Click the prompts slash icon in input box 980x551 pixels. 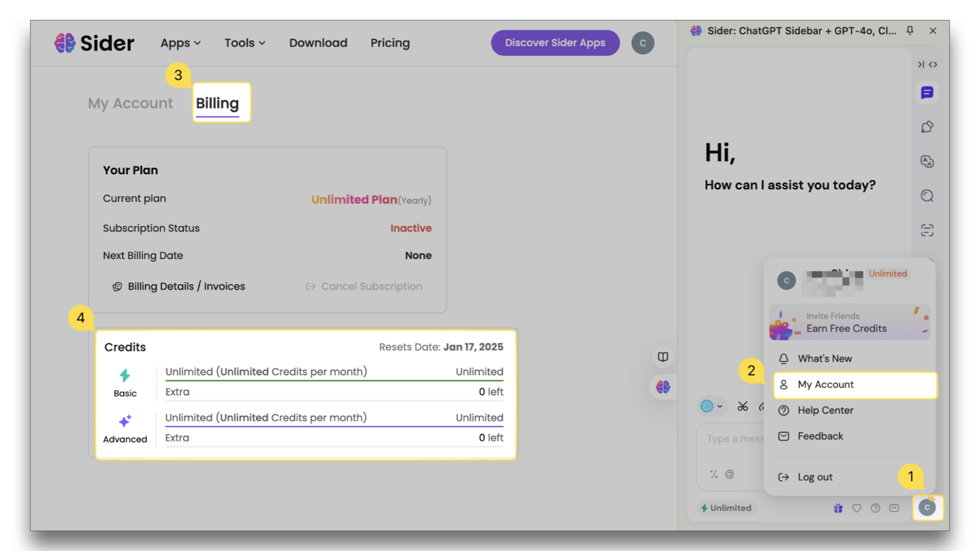pyautogui.click(x=714, y=474)
